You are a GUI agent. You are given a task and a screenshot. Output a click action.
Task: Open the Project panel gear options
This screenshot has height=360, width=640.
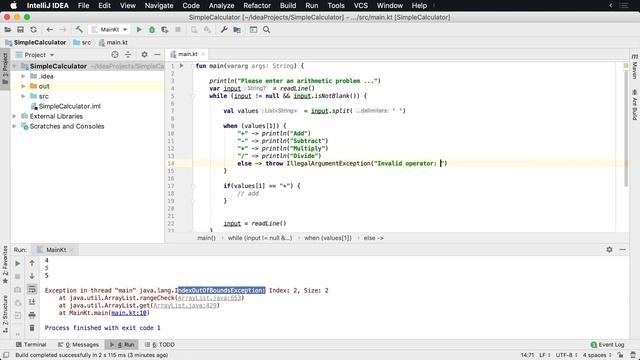pos(144,54)
